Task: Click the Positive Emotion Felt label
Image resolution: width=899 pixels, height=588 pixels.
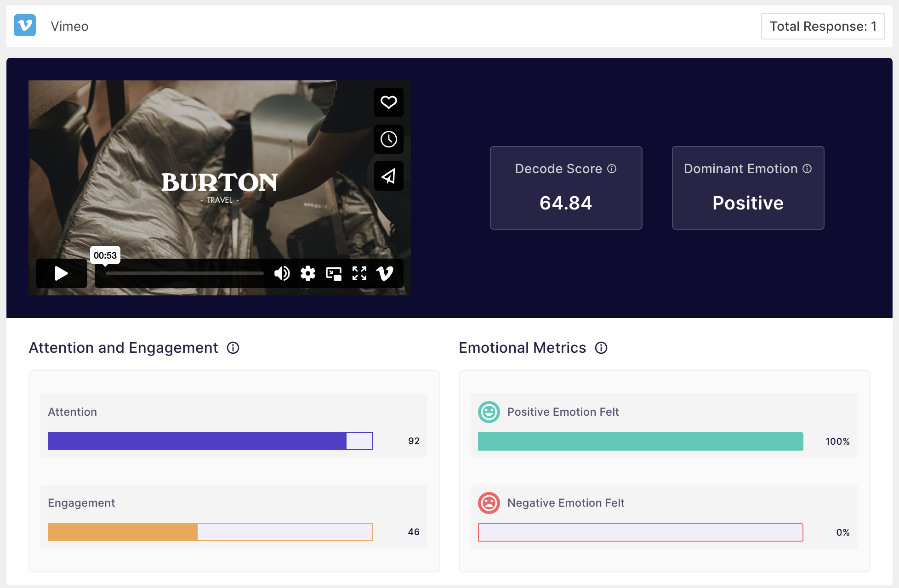Action: 563,412
